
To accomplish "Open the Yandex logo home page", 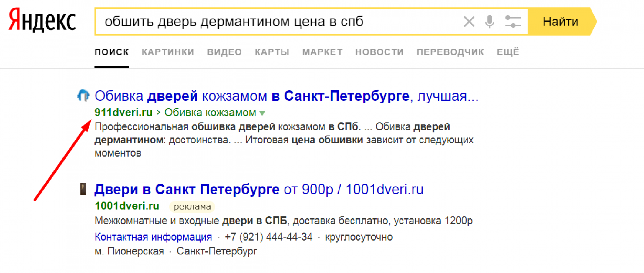I will click(42, 20).
